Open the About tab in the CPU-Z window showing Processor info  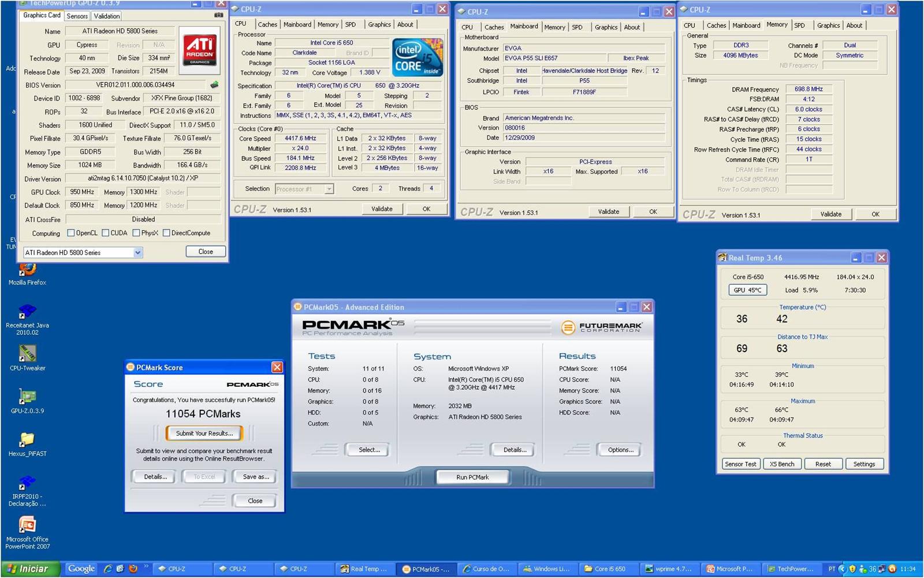[405, 24]
